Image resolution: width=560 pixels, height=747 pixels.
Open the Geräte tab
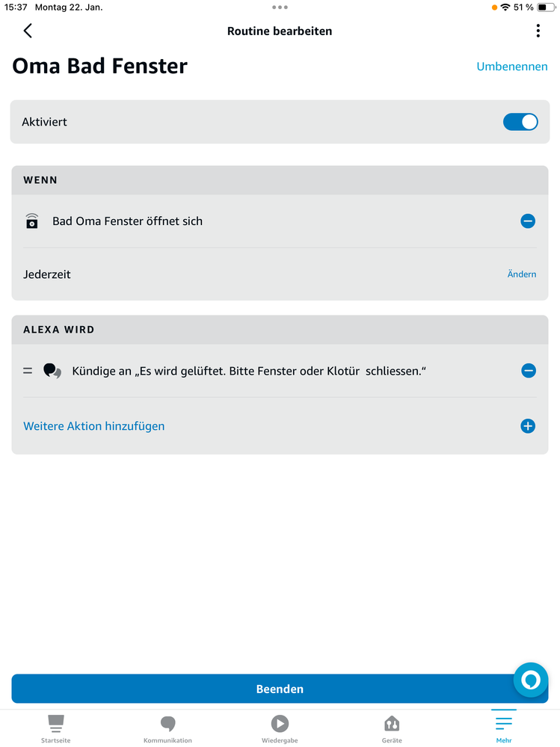(x=392, y=728)
